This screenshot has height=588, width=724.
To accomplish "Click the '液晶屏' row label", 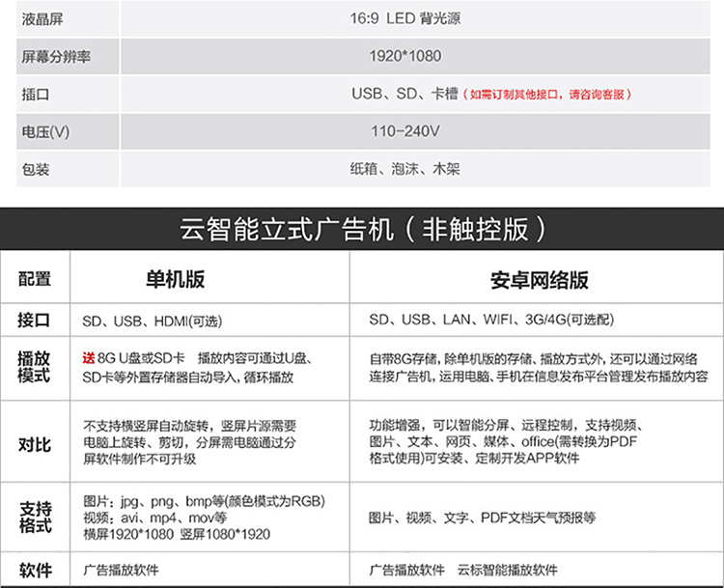I will click(x=42, y=19).
